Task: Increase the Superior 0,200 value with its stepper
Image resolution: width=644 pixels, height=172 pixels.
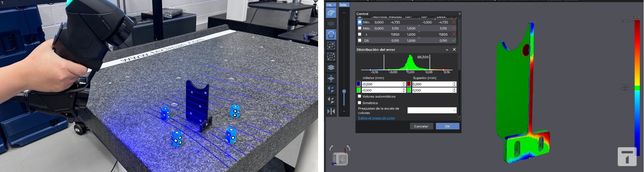Action: click(x=455, y=83)
